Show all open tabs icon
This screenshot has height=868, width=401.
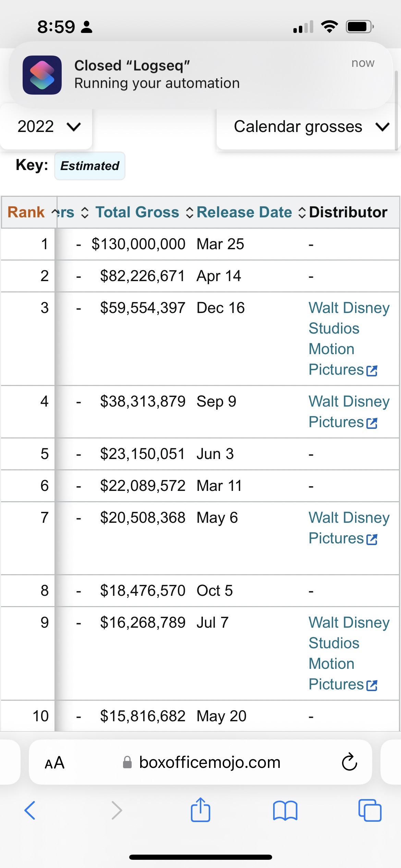point(370,810)
